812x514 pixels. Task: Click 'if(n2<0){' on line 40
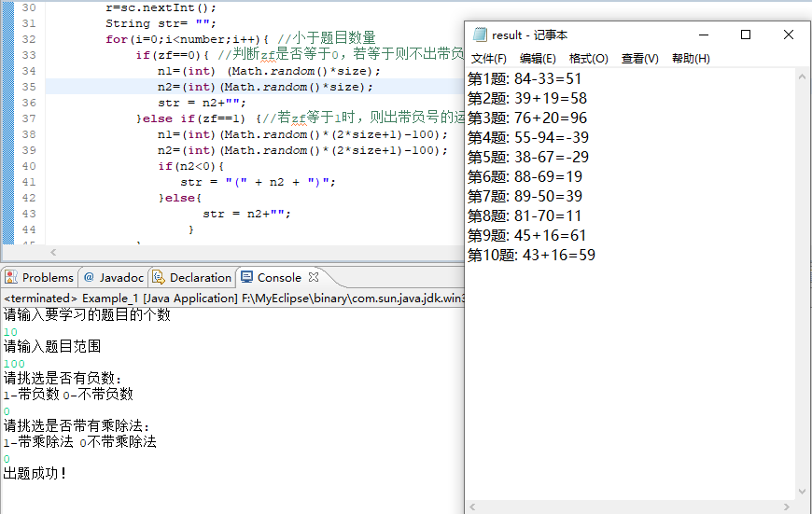point(190,166)
